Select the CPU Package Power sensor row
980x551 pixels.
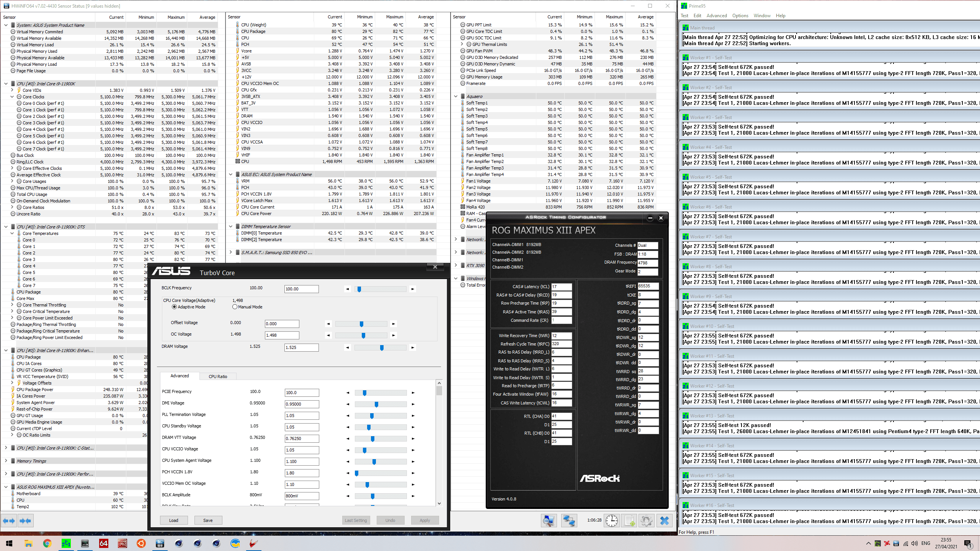click(74, 390)
